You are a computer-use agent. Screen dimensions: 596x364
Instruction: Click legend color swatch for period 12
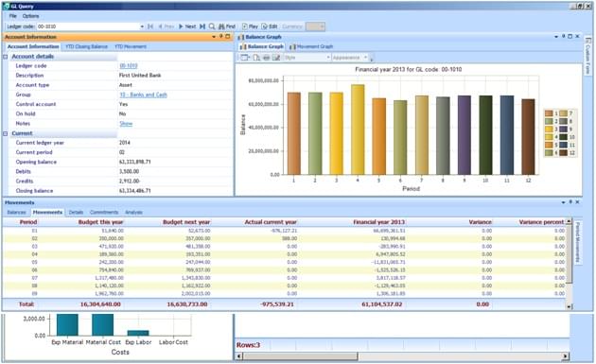[563, 153]
